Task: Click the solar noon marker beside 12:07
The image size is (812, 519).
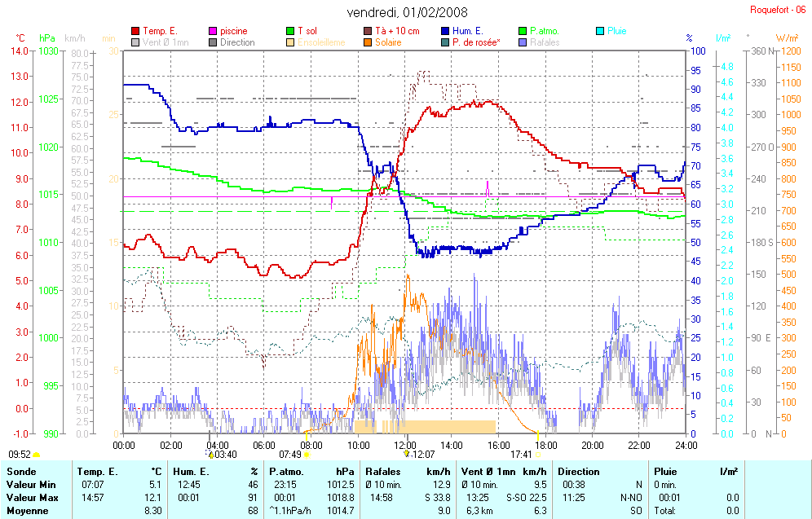Action: [x=407, y=454]
